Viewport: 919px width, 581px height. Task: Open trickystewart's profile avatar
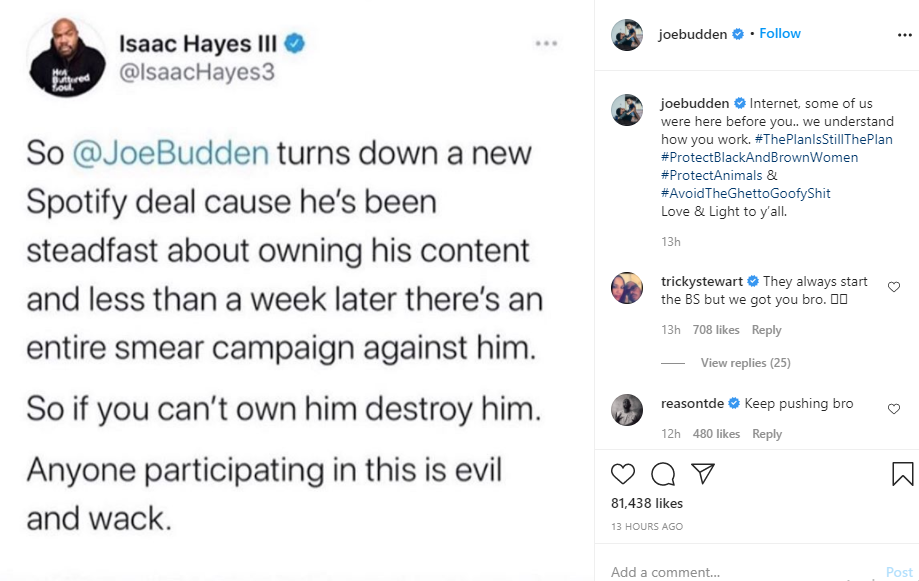[627, 288]
